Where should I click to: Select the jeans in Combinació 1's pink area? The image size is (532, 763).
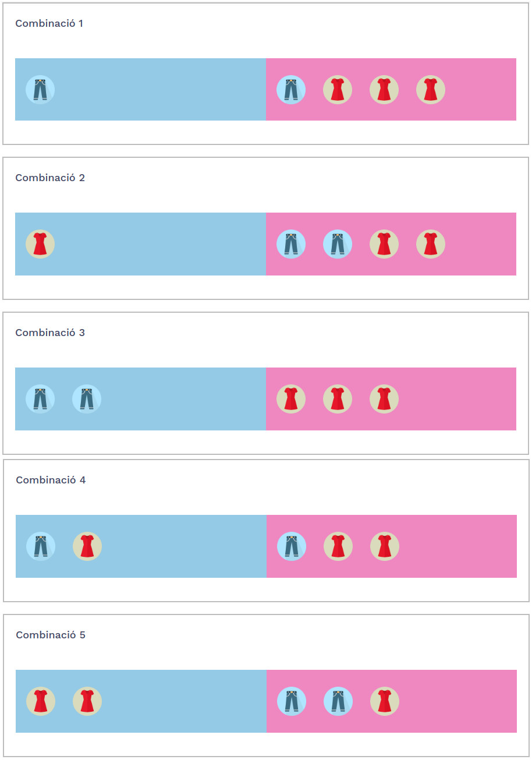291,90
